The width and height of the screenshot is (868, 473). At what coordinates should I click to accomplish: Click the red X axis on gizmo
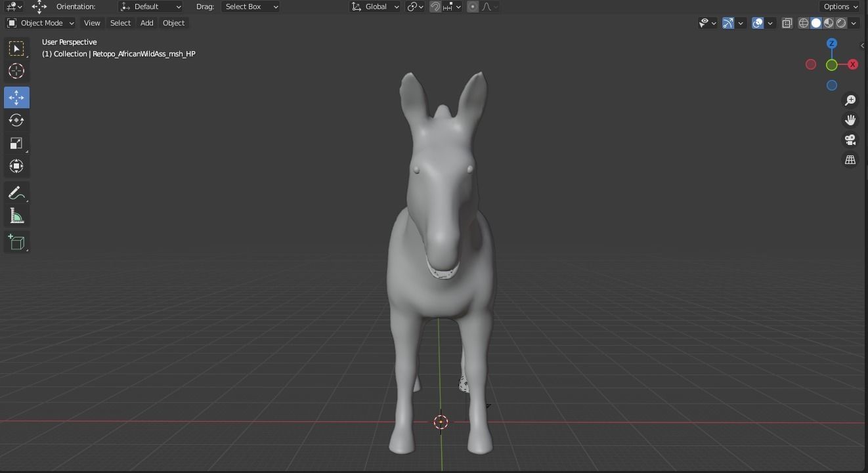852,64
